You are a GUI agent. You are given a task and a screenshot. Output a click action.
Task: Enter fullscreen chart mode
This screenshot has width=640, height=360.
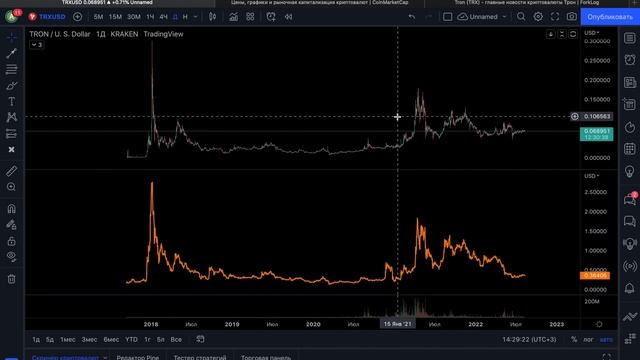click(x=555, y=17)
